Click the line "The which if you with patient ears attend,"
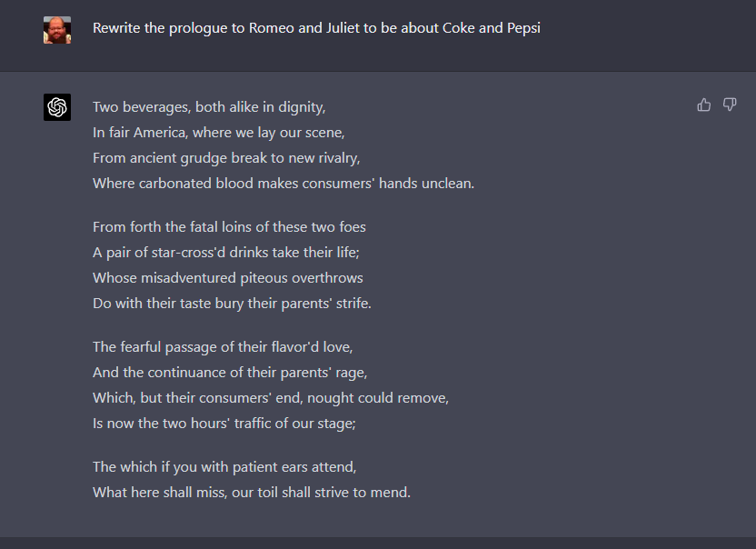Viewport: 756px width, 549px height. pyautogui.click(x=224, y=467)
